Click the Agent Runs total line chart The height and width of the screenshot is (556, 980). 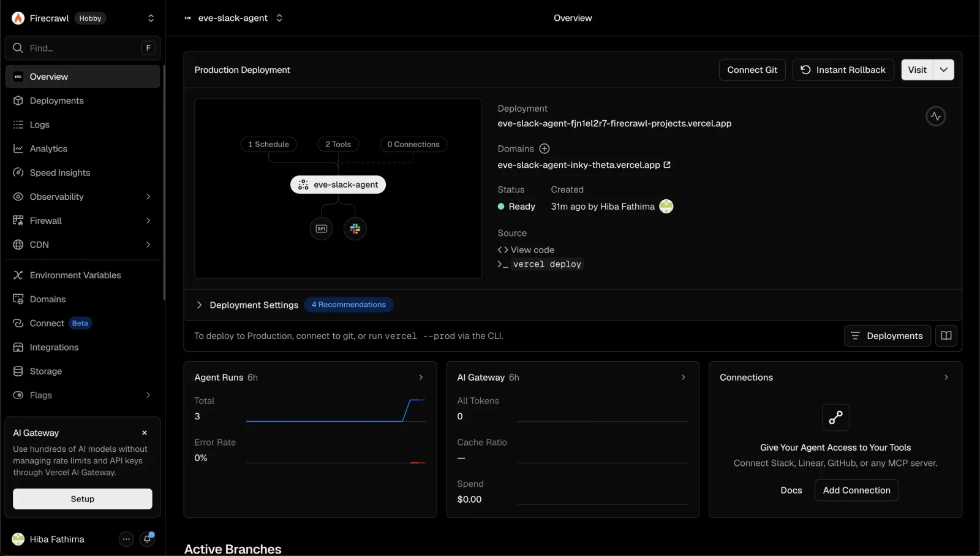(x=336, y=411)
